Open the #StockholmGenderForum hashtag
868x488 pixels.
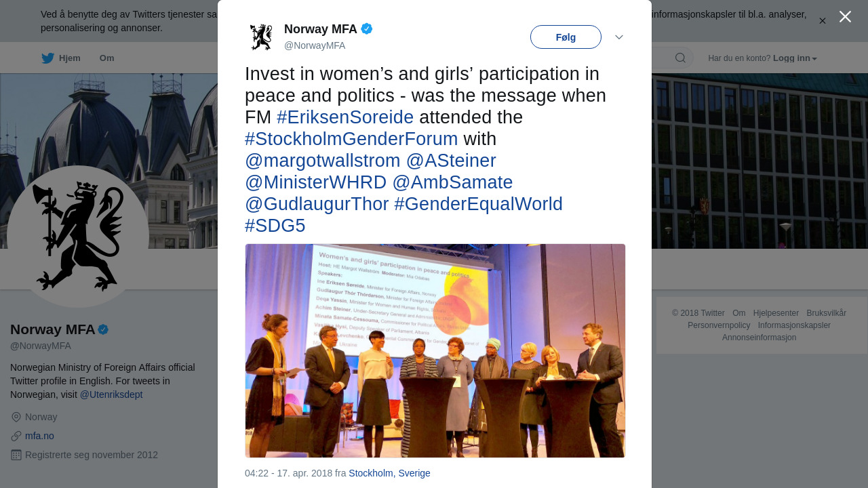(x=351, y=139)
